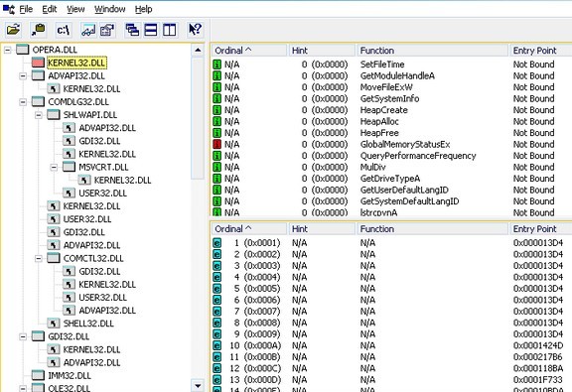Viewport: 572px width, 392px height.
Task: Collapse the COMCTL32.DLL node
Action: 39,258
